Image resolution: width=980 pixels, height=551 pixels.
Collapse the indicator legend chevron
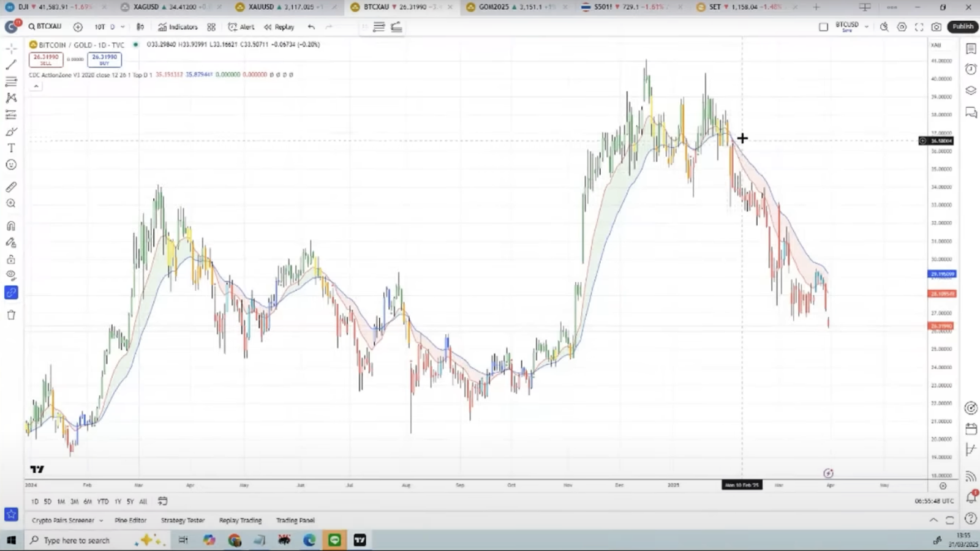pyautogui.click(x=36, y=86)
